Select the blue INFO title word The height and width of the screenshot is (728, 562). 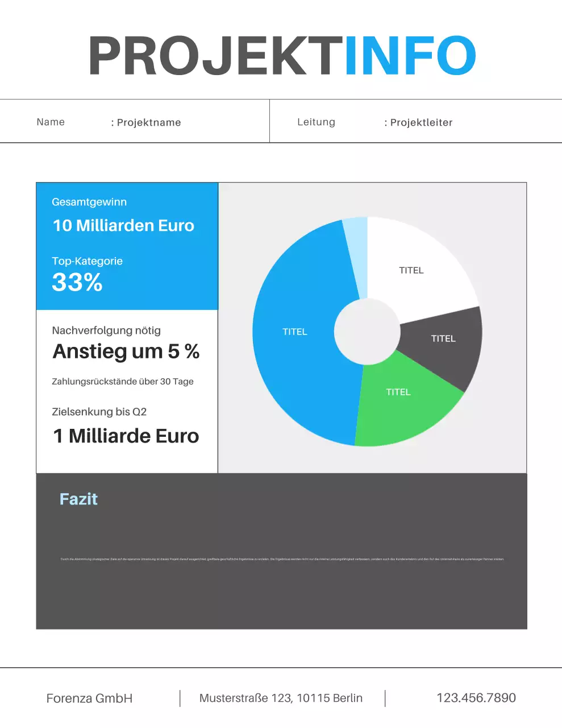point(410,56)
